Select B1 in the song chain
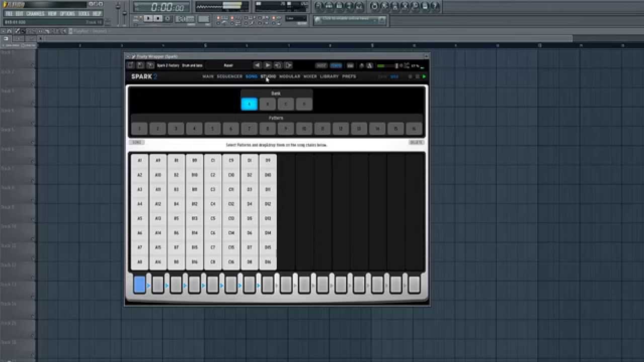 click(176, 160)
